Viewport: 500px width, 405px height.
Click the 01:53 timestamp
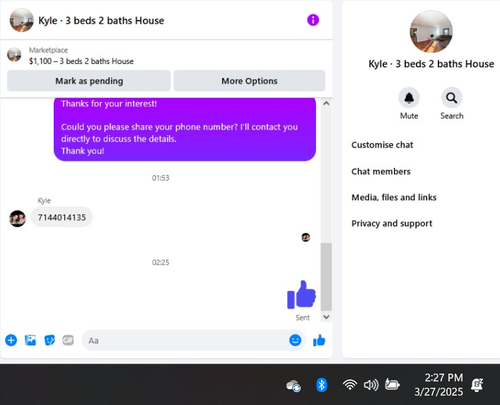[x=161, y=178]
